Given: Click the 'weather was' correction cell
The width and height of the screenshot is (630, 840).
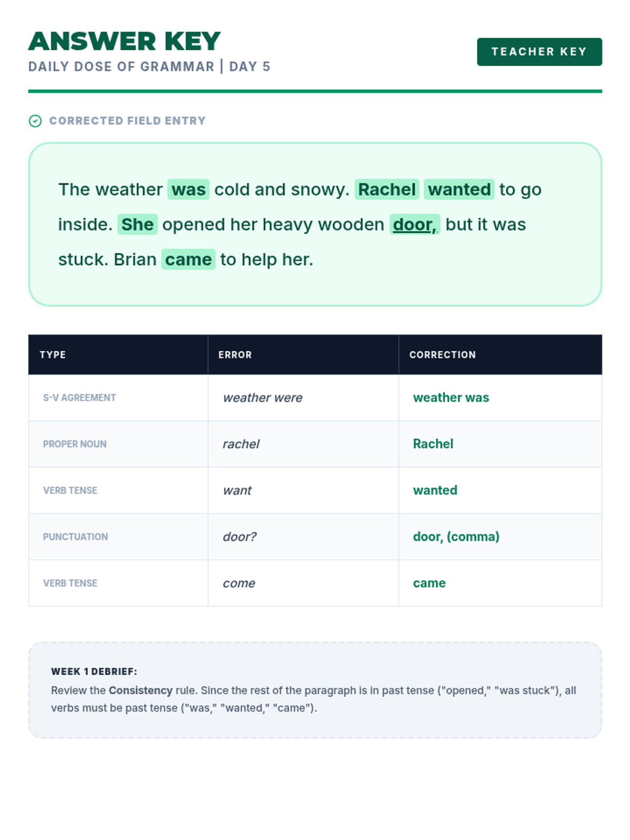Looking at the screenshot, I should point(500,398).
